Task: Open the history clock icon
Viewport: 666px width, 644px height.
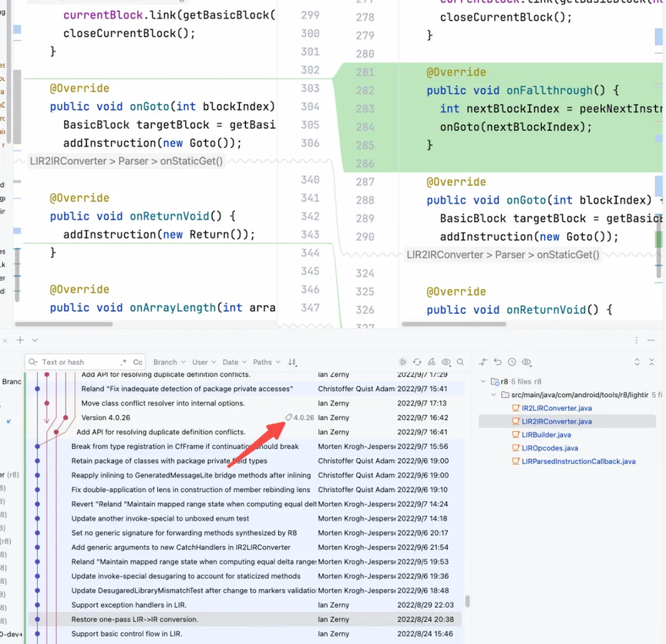Action: (x=513, y=362)
